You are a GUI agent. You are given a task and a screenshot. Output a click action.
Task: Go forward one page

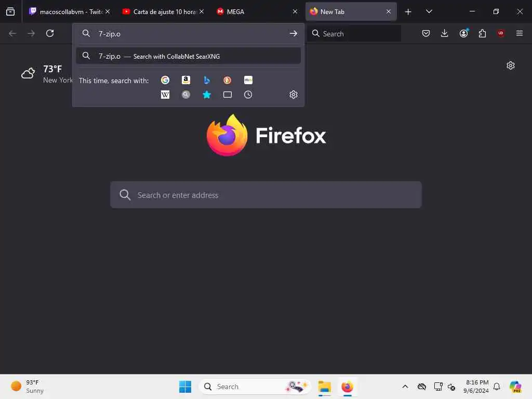point(31,33)
